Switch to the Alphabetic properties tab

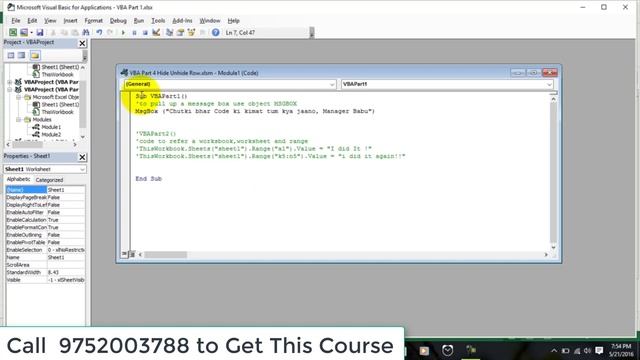19,179
